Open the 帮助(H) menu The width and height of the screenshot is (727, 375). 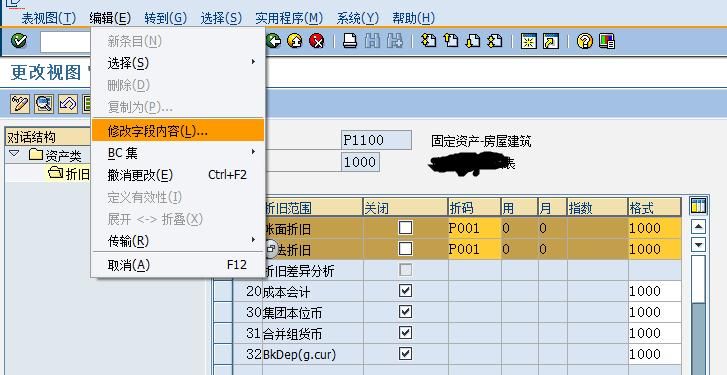(x=414, y=18)
